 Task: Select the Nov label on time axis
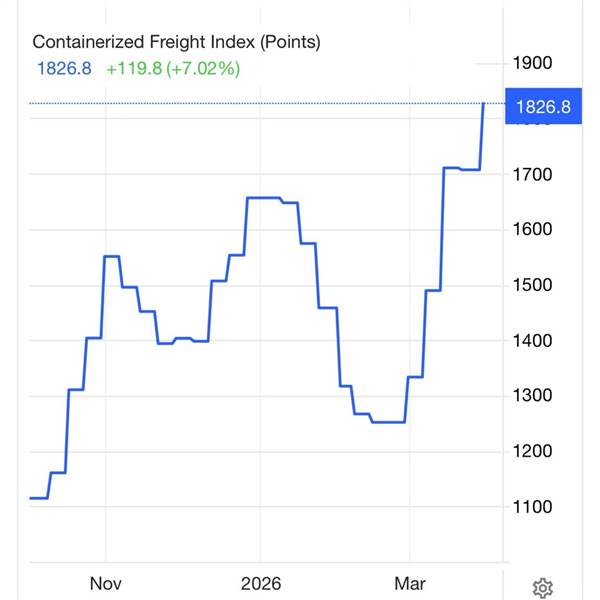105,583
